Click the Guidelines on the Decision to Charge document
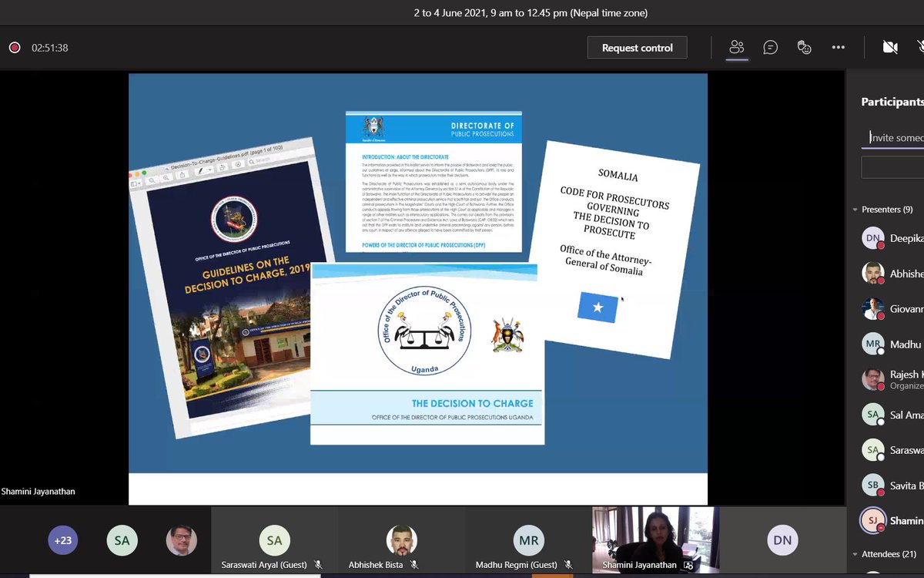924x578 pixels. (x=237, y=289)
